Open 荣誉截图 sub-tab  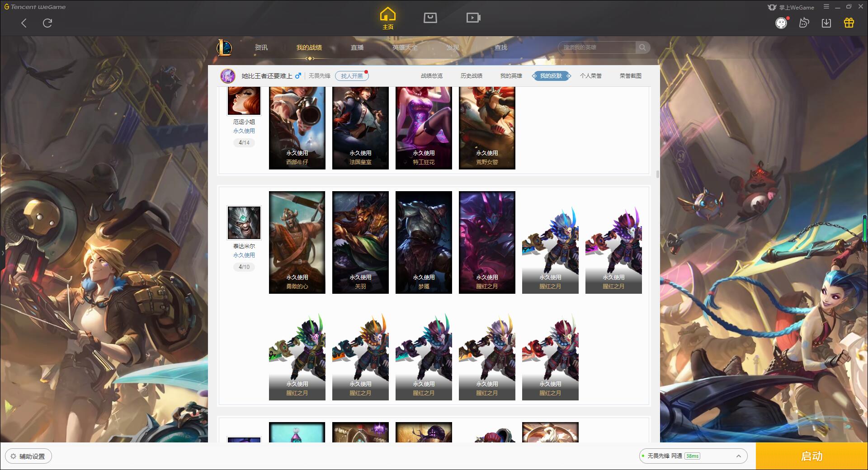pos(631,76)
